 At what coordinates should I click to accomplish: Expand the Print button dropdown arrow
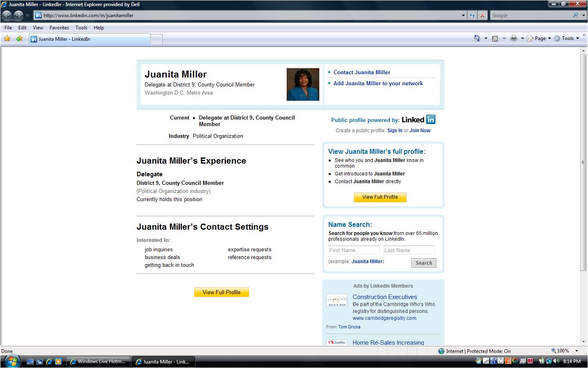pyautogui.click(x=522, y=38)
